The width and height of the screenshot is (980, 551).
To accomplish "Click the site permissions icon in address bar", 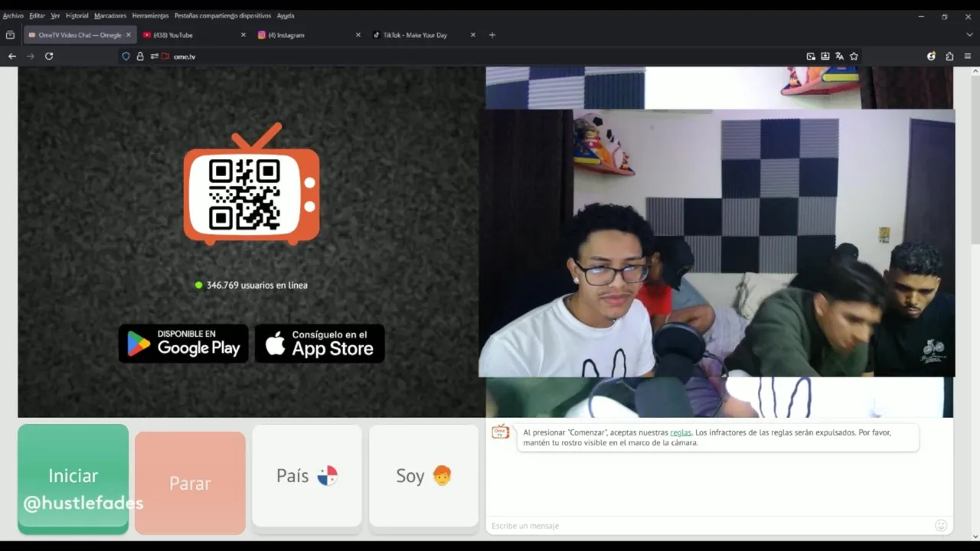I will click(154, 56).
